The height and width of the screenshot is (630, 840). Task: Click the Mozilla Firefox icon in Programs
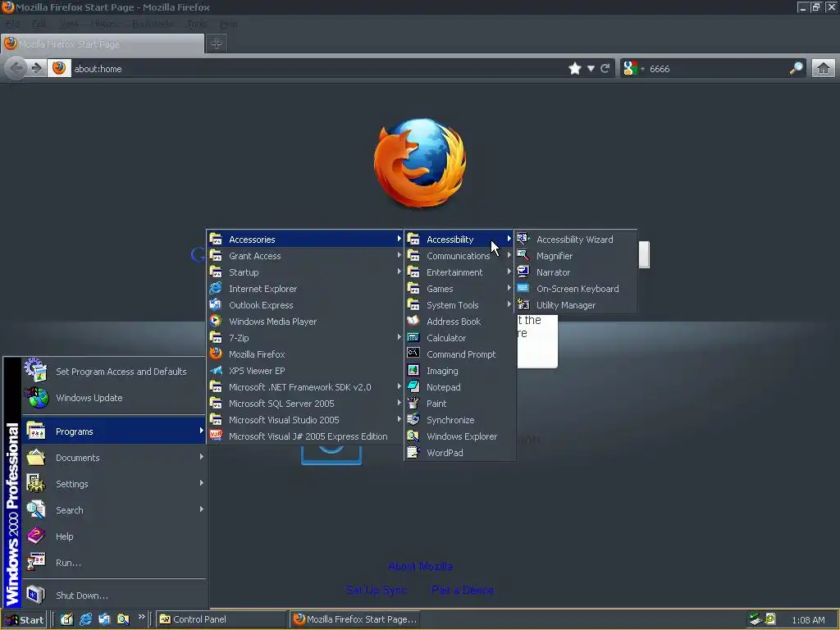[216, 354]
